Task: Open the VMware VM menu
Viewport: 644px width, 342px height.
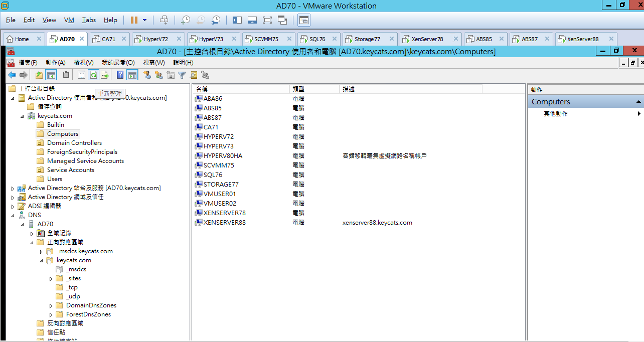Action: point(69,20)
